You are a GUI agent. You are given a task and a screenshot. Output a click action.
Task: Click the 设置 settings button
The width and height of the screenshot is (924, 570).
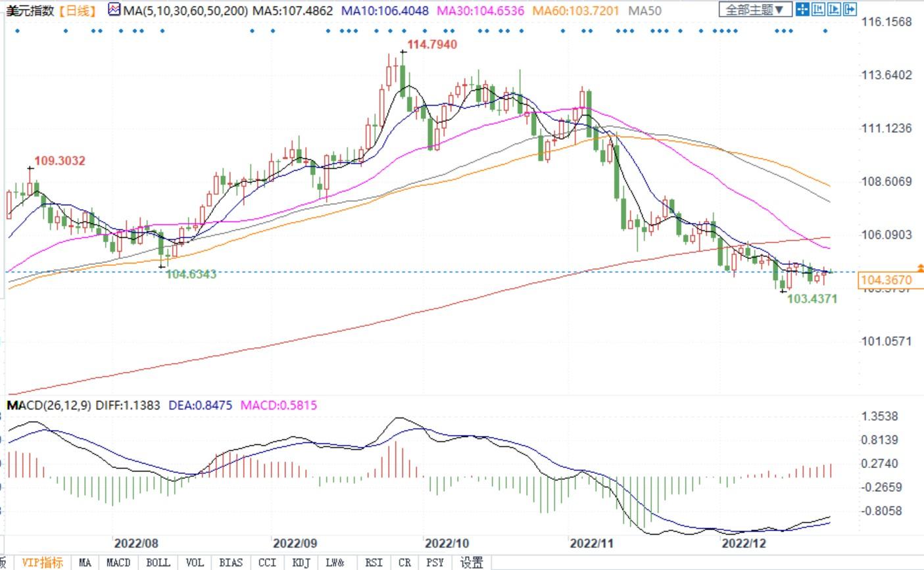point(472,562)
